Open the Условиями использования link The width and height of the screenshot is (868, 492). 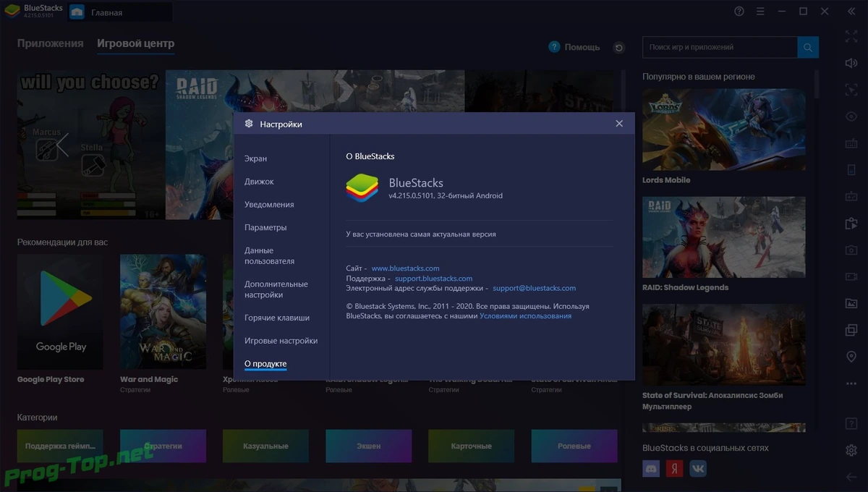[x=525, y=316]
